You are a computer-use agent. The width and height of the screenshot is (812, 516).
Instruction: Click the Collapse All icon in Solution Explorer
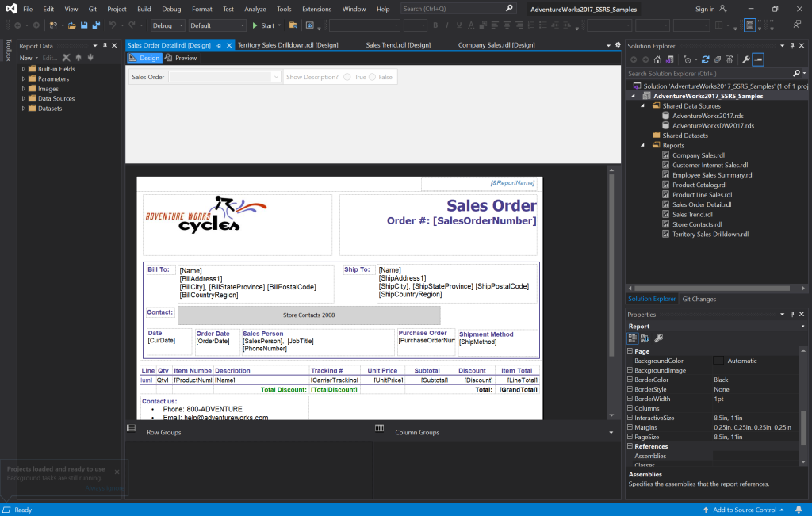716,59
